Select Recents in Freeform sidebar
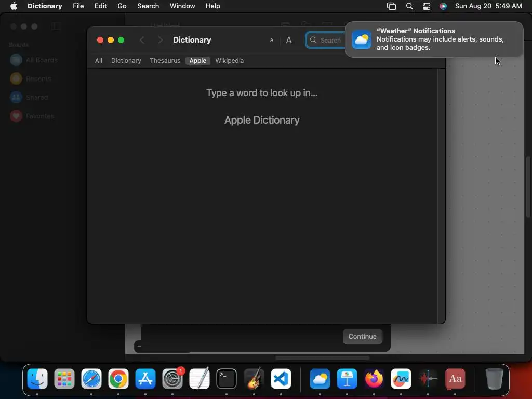The width and height of the screenshot is (532, 399). coord(31,79)
